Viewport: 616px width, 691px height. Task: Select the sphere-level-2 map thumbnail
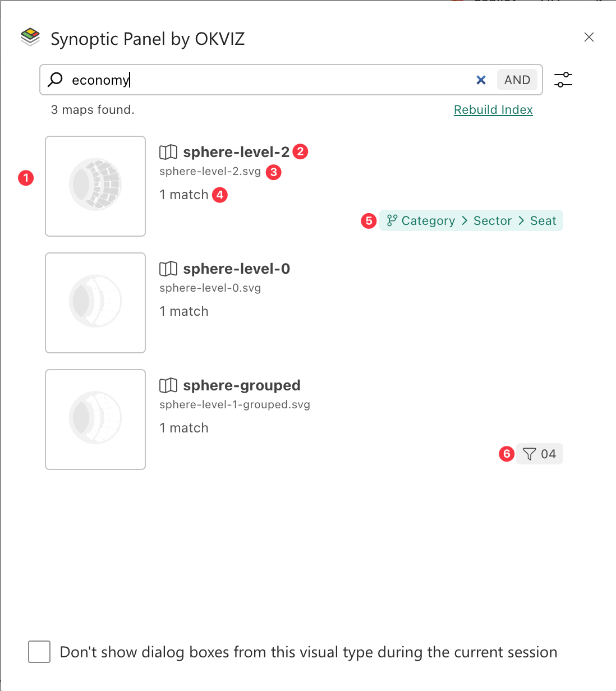click(95, 186)
